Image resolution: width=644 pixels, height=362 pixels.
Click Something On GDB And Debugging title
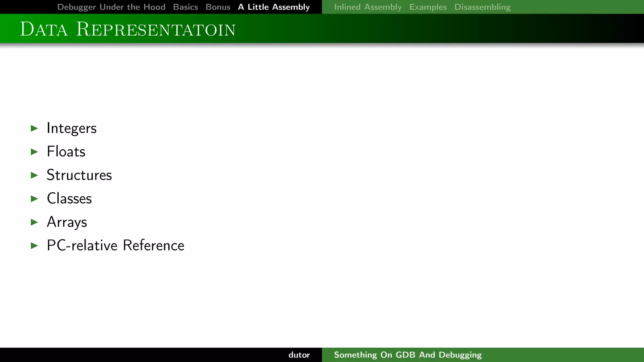[x=408, y=355]
